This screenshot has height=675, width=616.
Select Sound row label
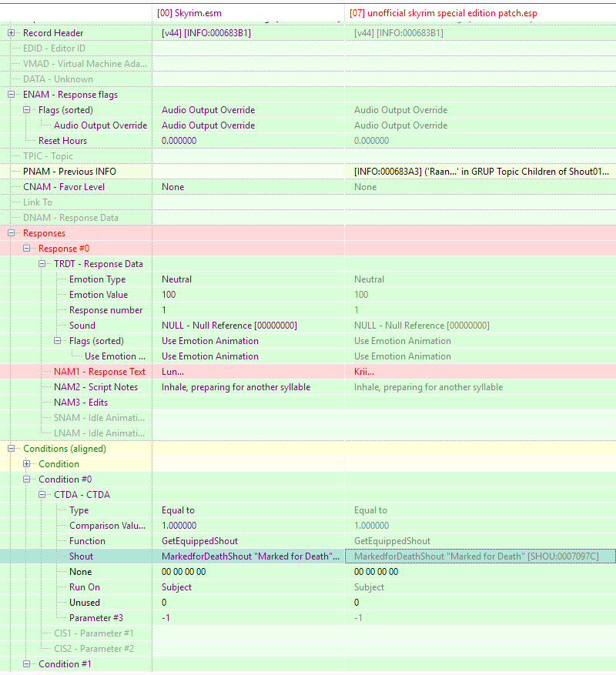pyautogui.click(x=82, y=326)
